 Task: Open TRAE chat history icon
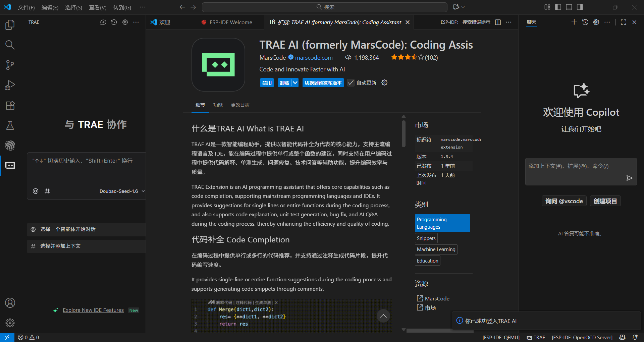[x=114, y=22]
